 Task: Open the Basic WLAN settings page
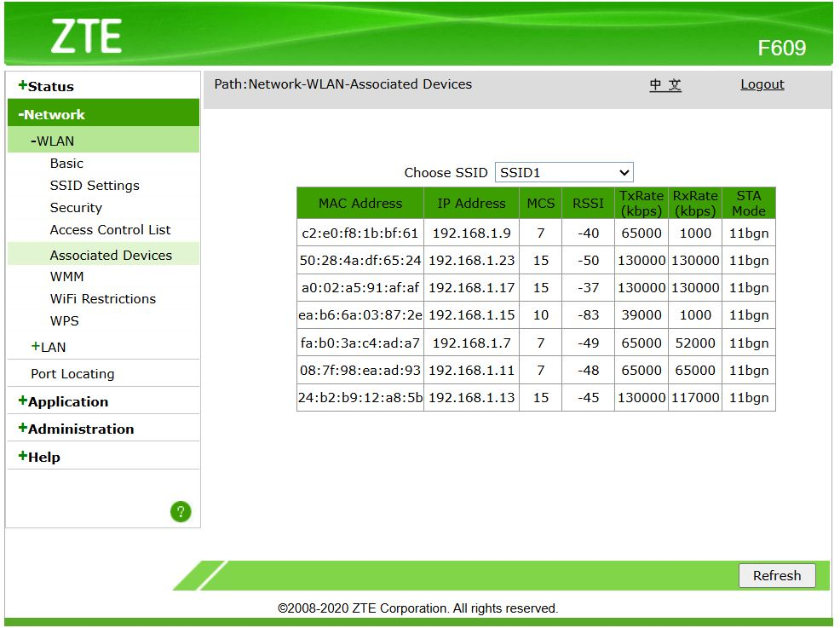(66, 164)
